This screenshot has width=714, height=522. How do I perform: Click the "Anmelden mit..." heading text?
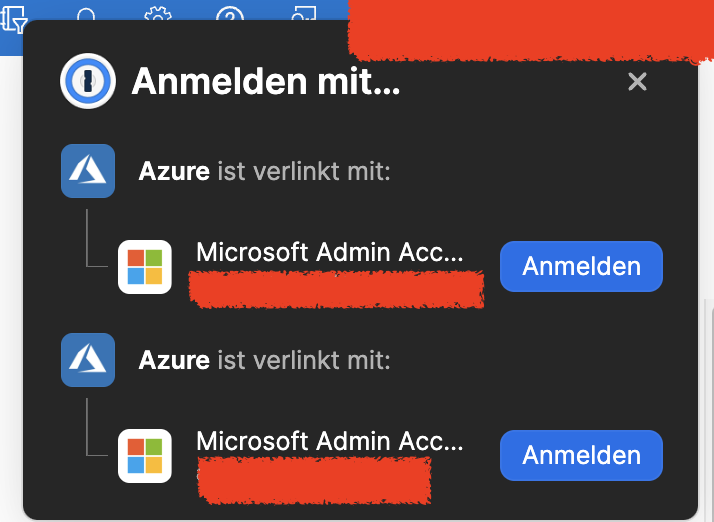click(x=265, y=82)
